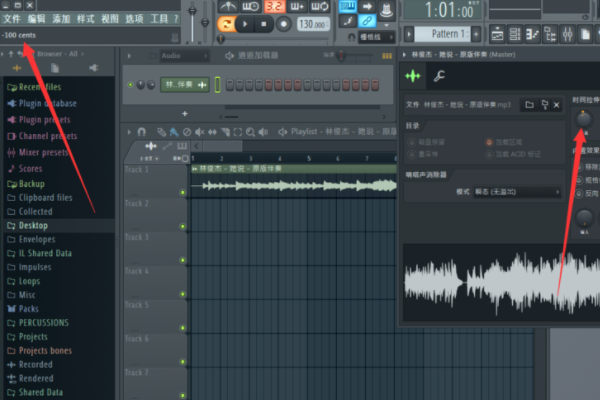Adjust the master pitch slider

click(x=205, y=21)
